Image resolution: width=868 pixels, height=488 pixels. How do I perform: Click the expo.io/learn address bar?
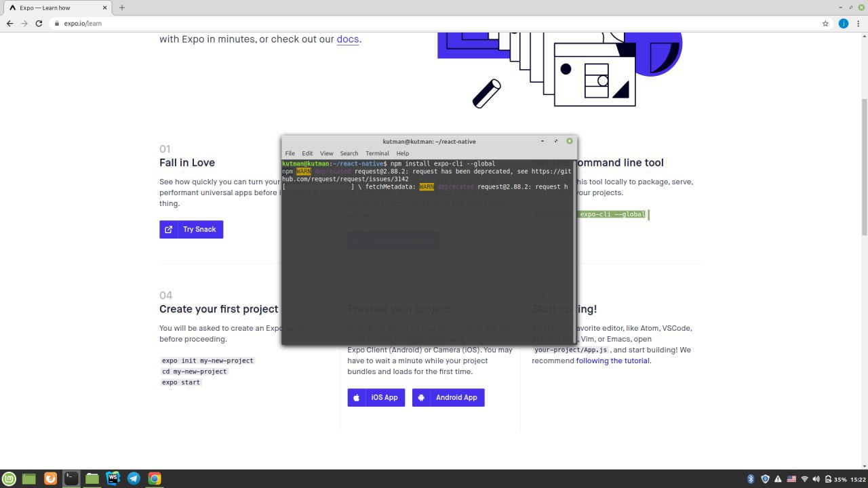pyautogui.click(x=434, y=23)
